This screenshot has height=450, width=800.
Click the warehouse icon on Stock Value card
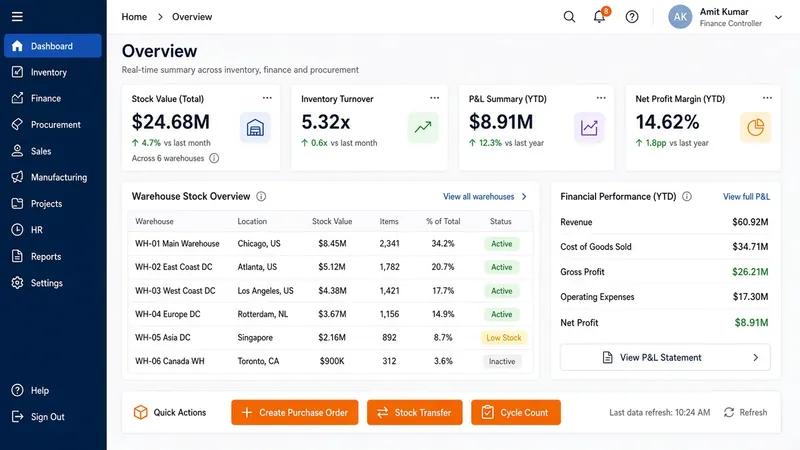click(255, 128)
